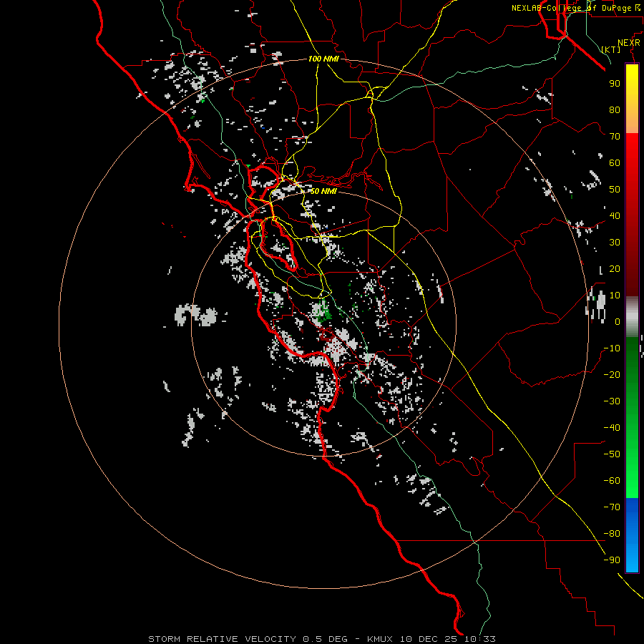
Task: Click the -20 value on the velocity scale
Action: [x=612, y=374]
